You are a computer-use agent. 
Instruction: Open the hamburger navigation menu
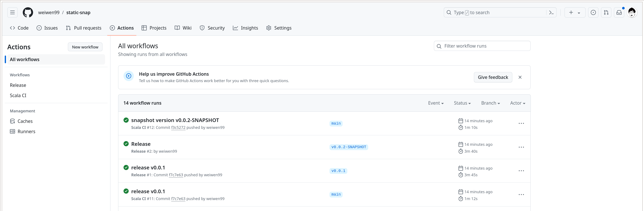(x=12, y=12)
